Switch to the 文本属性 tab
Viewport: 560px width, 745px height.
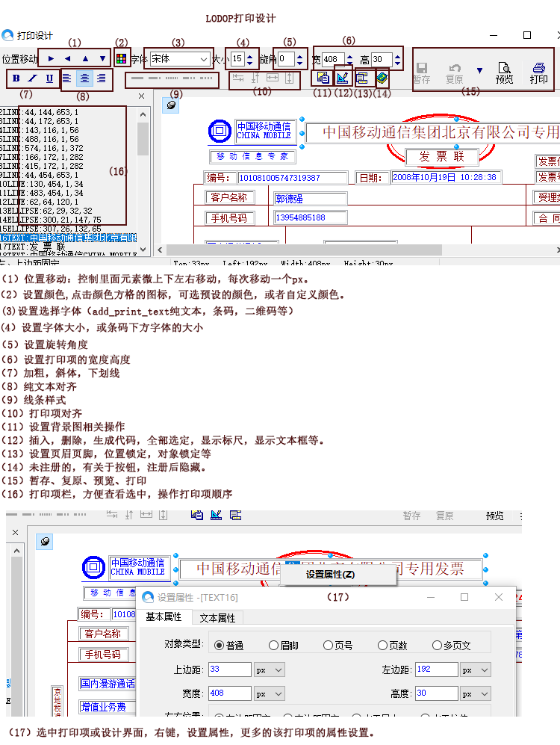[217, 618]
